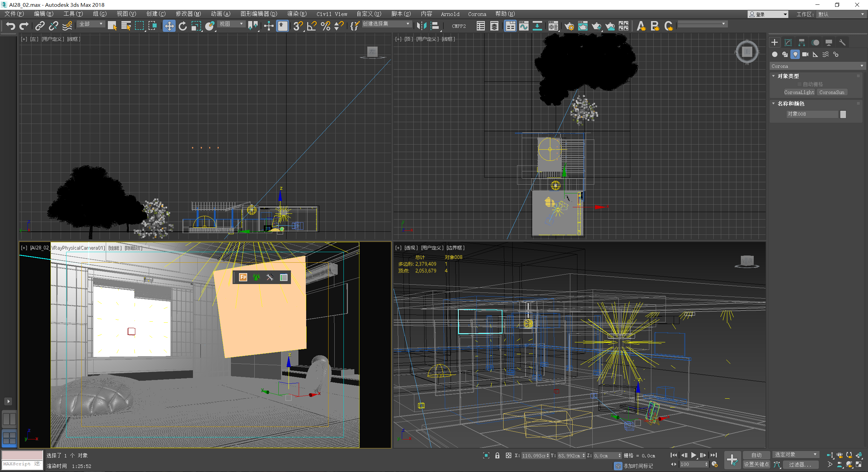
Task: Activate the Select and Uniform Scale tool
Action: [x=196, y=26]
